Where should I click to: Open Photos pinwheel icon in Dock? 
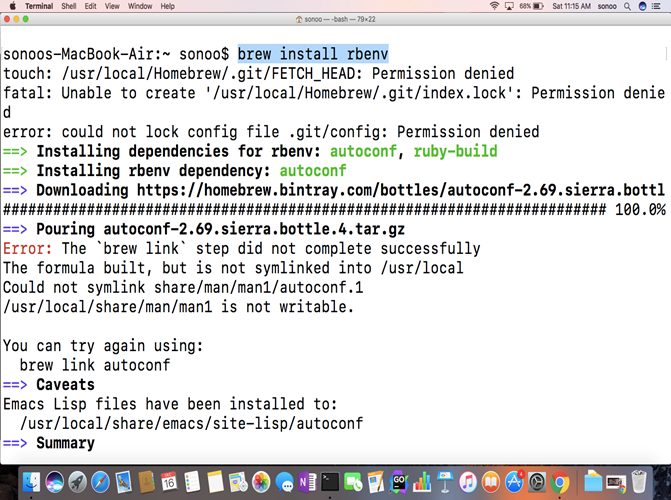[x=261, y=482]
